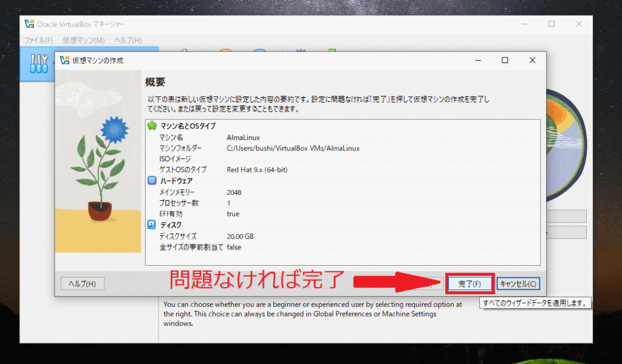Viewport: 622px width, 364px height.
Task: Select the EFI有効 row label
Action: click(171, 214)
